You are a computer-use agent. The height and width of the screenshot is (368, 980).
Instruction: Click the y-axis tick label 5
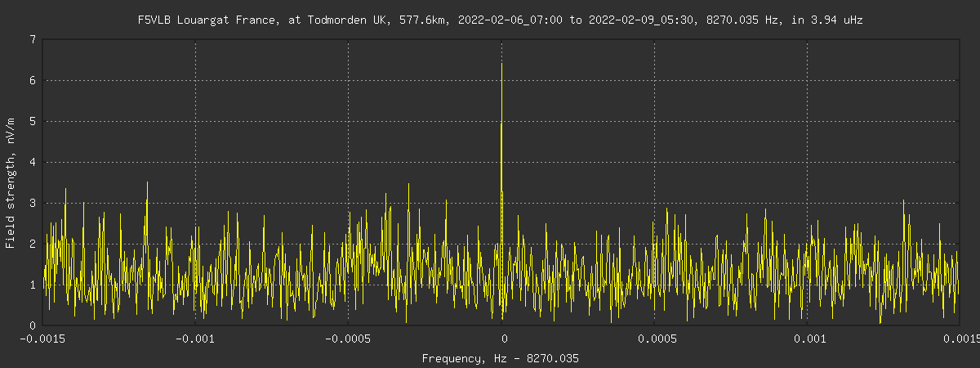pos(32,121)
